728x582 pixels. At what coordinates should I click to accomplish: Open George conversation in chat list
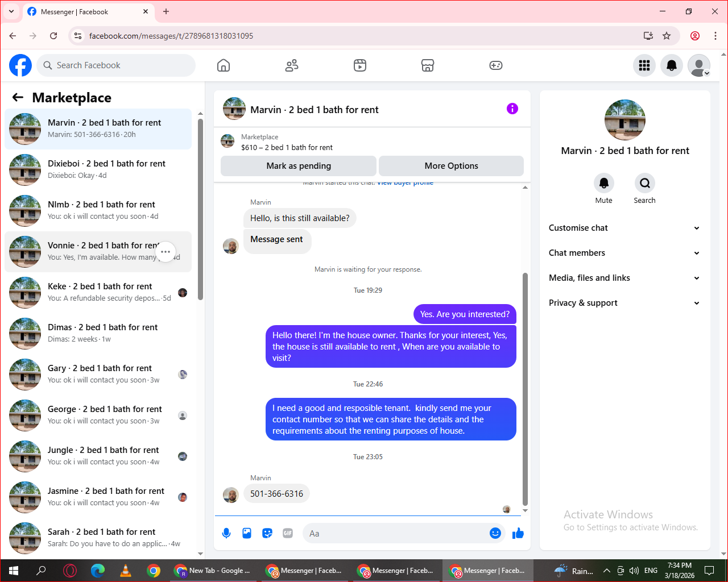[98, 415]
